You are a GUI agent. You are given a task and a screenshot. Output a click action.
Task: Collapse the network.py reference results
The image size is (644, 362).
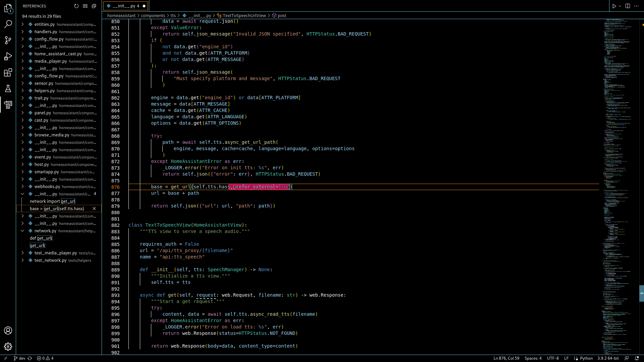coord(23,231)
